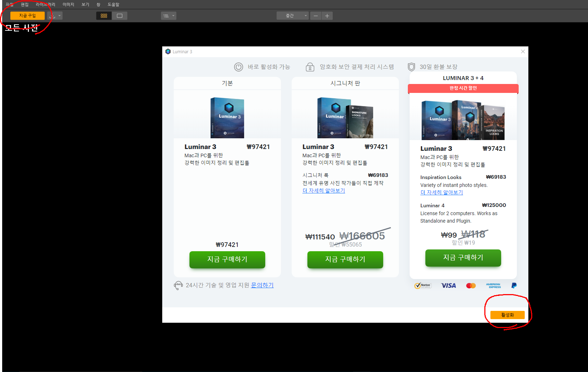Image resolution: width=588 pixels, height=372 pixels.
Task: Click the headset support icon
Action: click(178, 285)
